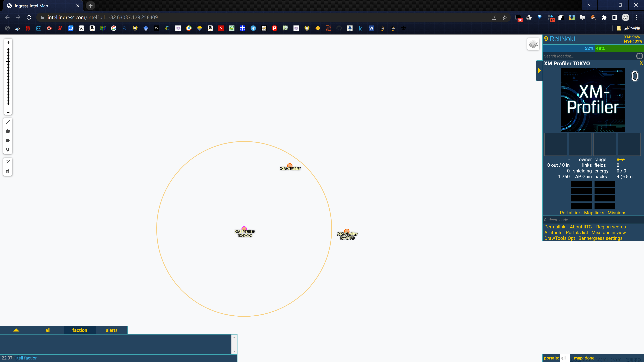
Task: Click the address bar URL
Action: 102,17
